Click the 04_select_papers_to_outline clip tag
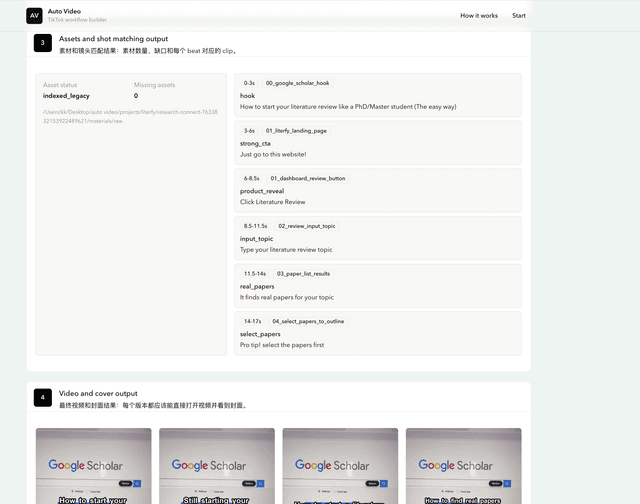640x504 pixels. point(308,322)
